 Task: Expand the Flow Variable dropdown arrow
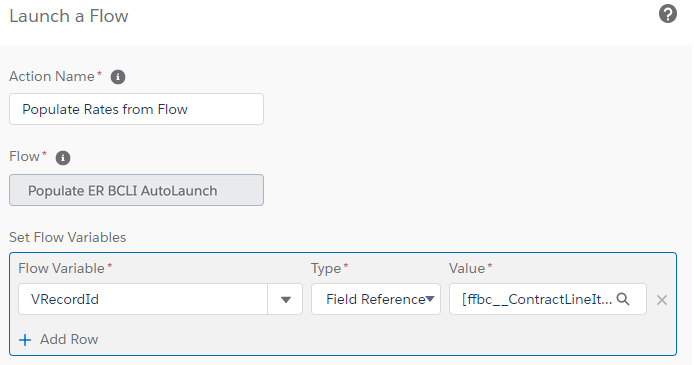coord(285,300)
